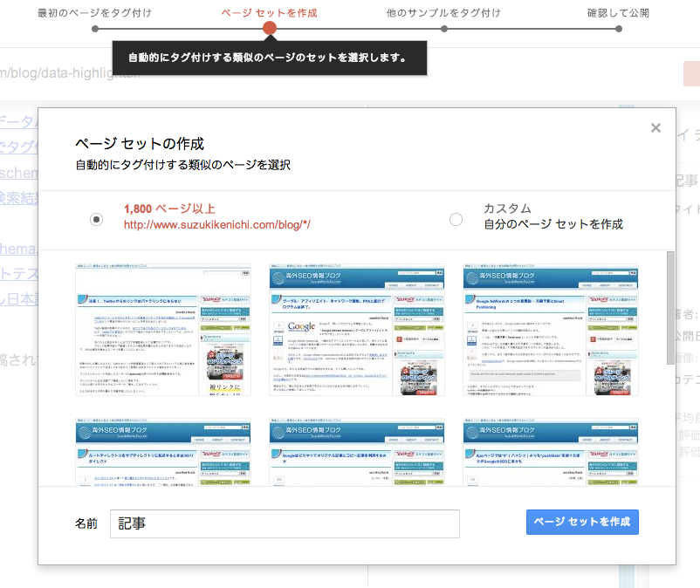Click the suzukikenichi.com/blog/*/ URL pattern text
The image size is (700, 588).
pos(217,224)
